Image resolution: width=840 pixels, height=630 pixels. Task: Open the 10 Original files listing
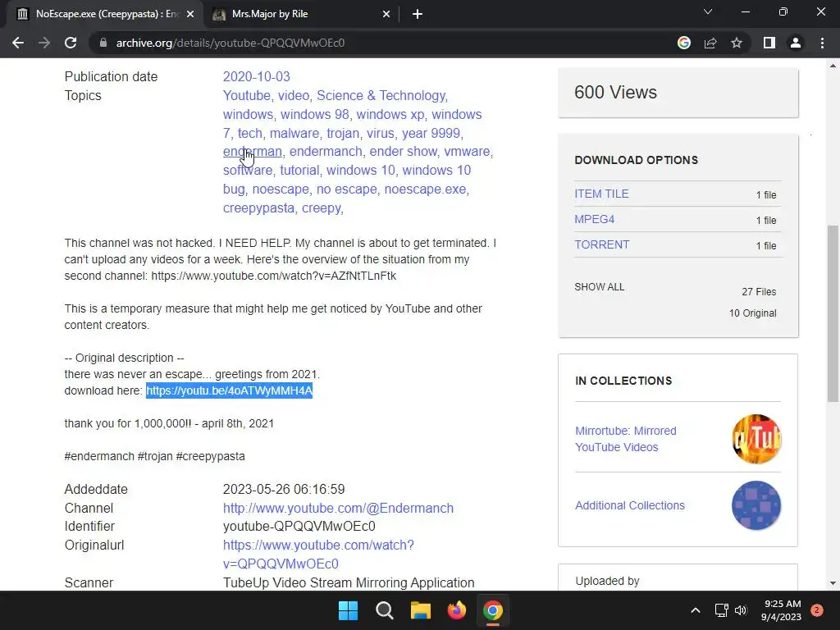point(752,313)
